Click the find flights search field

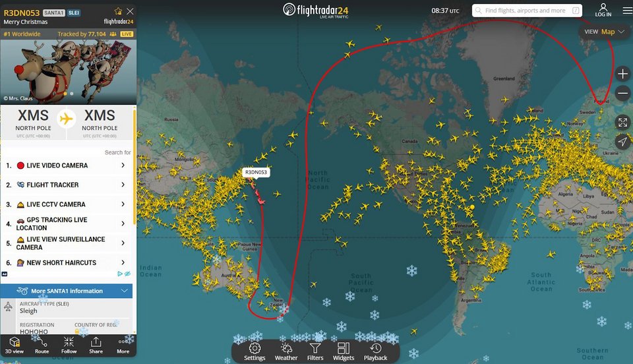(526, 11)
